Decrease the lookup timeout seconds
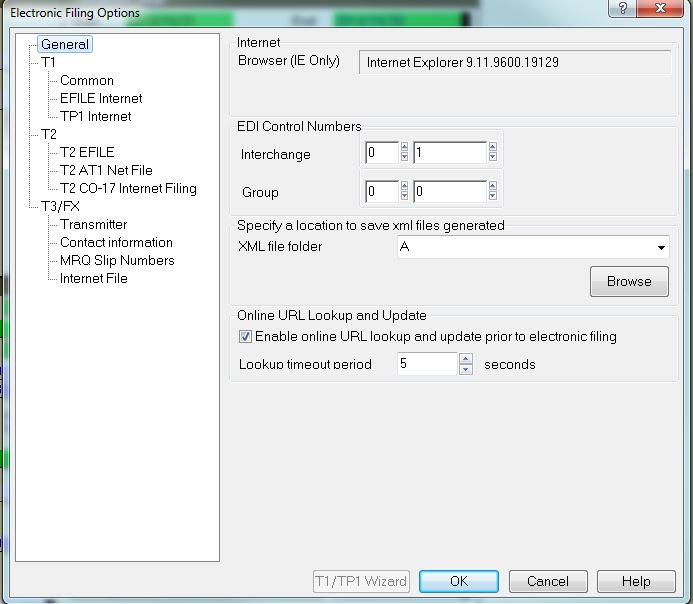This screenshot has width=693, height=604. [x=466, y=369]
